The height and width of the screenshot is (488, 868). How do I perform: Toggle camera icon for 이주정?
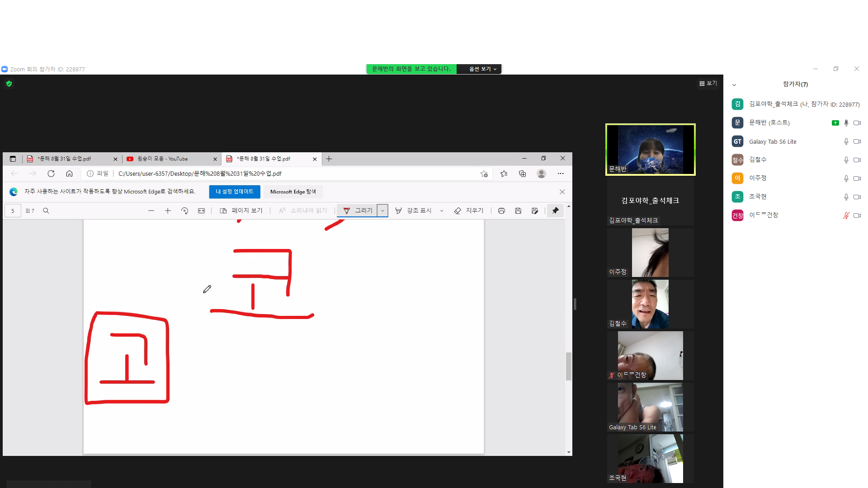click(x=857, y=178)
